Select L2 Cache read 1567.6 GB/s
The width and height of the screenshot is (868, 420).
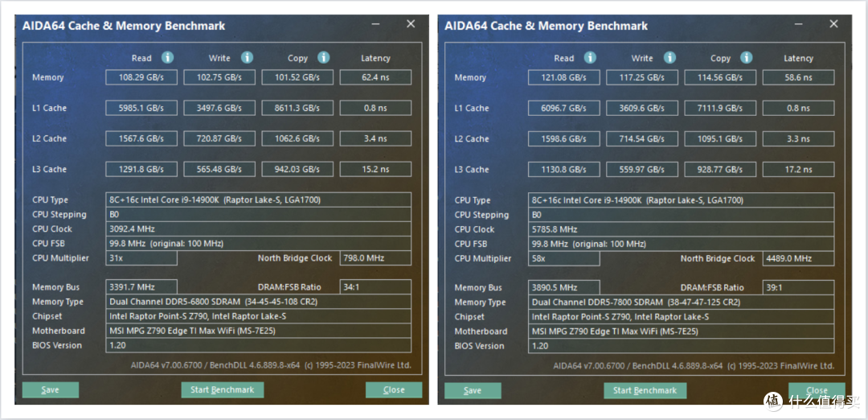pyautogui.click(x=141, y=138)
